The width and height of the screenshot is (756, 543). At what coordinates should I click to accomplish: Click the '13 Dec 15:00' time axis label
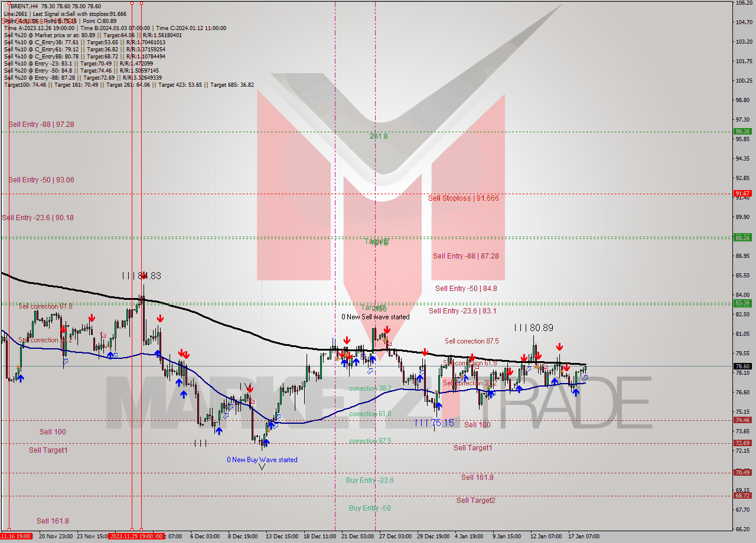[281, 537]
